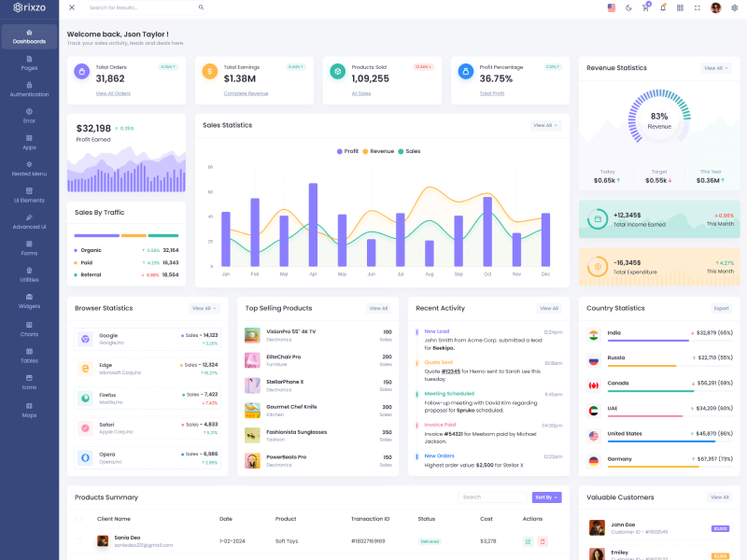Open the settings gear icon

point(734,7)
